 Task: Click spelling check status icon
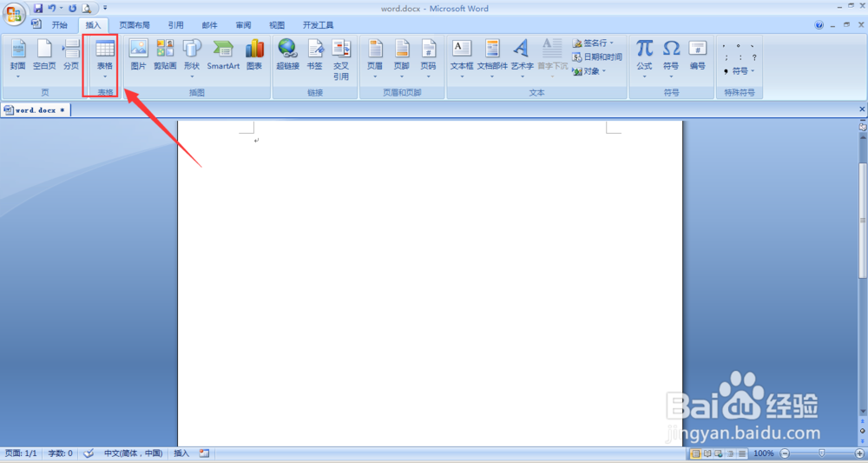point(89,453)
